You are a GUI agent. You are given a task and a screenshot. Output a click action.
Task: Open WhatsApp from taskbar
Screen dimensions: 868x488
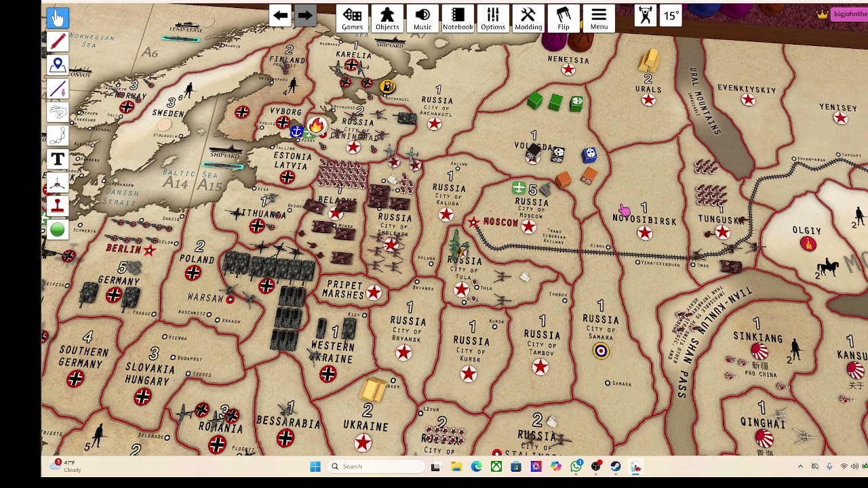(576, 466)
